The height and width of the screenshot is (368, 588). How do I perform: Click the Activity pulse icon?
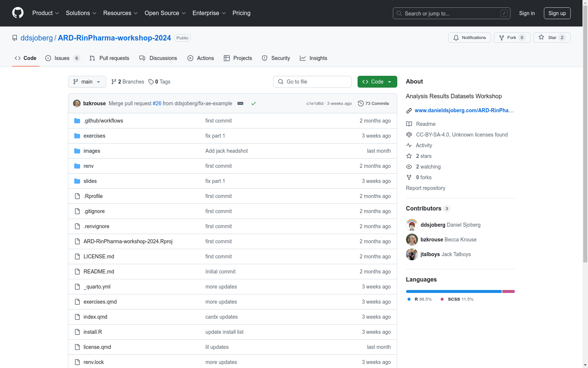[409, 145]
